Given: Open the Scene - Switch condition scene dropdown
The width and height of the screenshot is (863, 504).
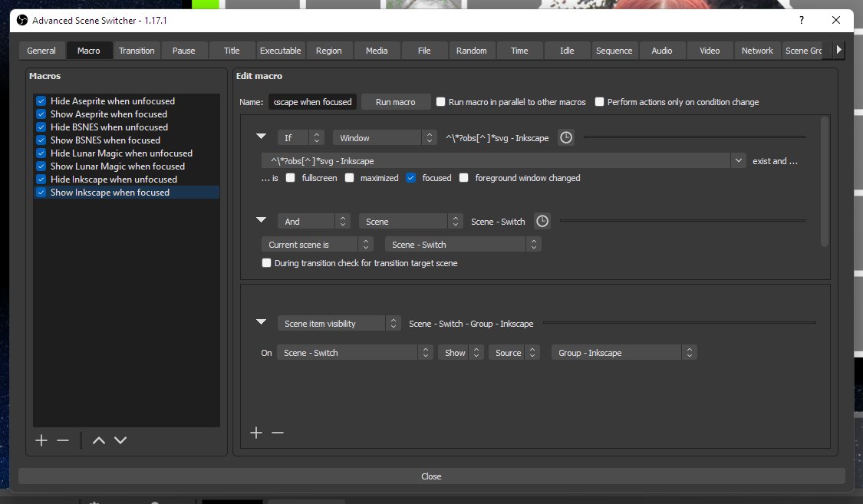Looking at the screenshot, I should [463, 244].
